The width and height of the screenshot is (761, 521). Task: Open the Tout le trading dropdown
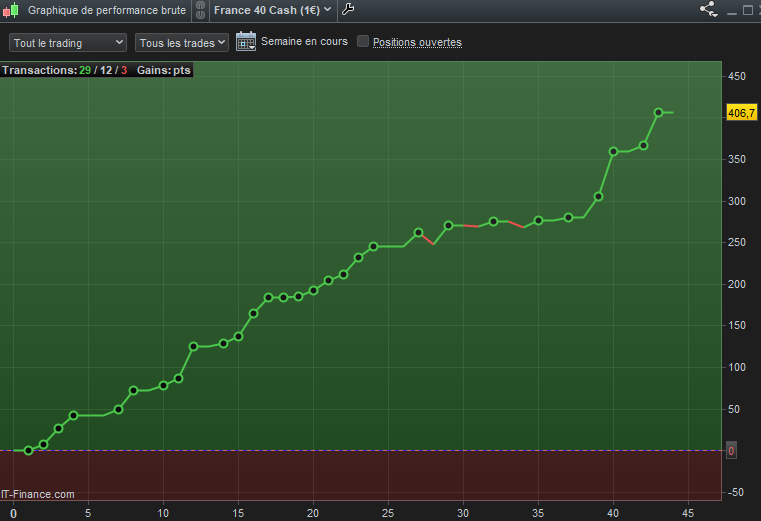68,43
